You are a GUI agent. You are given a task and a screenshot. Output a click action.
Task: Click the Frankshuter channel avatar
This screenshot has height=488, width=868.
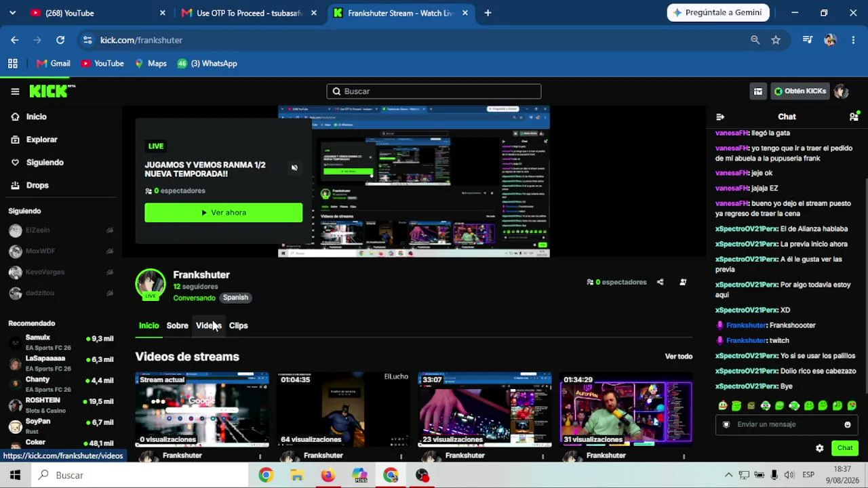151,285
